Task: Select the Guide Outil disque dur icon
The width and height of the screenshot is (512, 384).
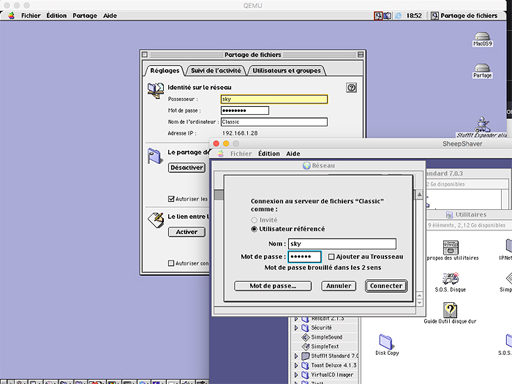Action: click(x=450, y=310)
